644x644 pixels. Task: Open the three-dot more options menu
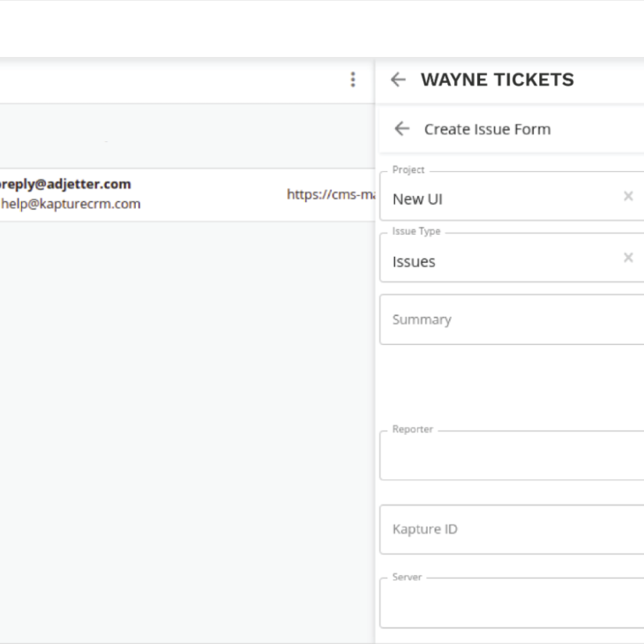[x=352, y=79]
